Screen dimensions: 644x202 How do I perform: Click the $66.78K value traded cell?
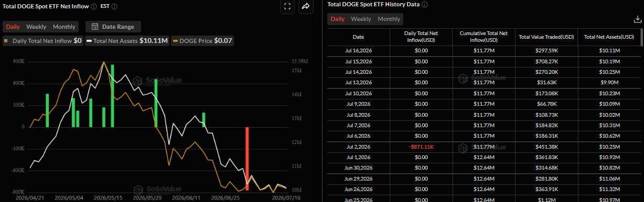[x=546, y=104]
